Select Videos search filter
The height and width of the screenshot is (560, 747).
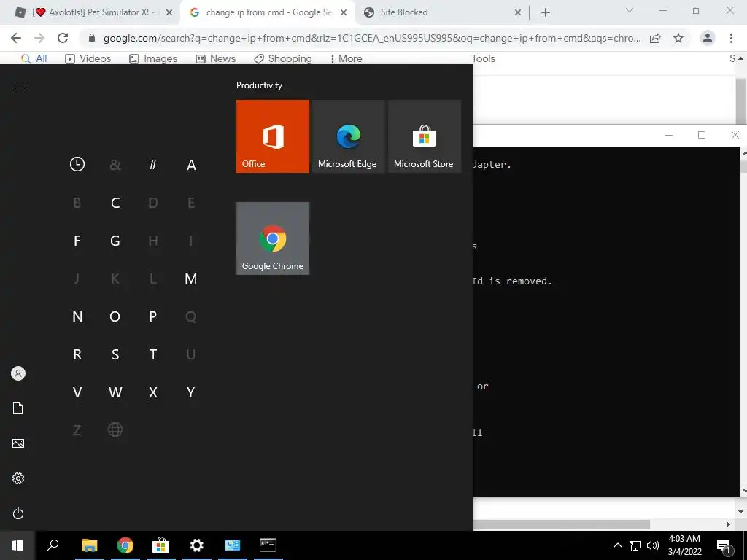[88, 58]
